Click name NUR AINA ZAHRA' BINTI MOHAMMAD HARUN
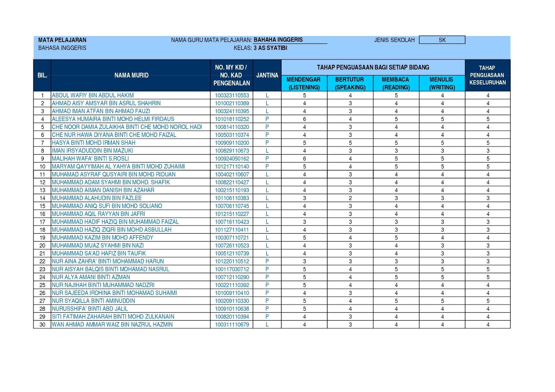The height and width of the screenshot is (392, 555). [x=108, y=261]
